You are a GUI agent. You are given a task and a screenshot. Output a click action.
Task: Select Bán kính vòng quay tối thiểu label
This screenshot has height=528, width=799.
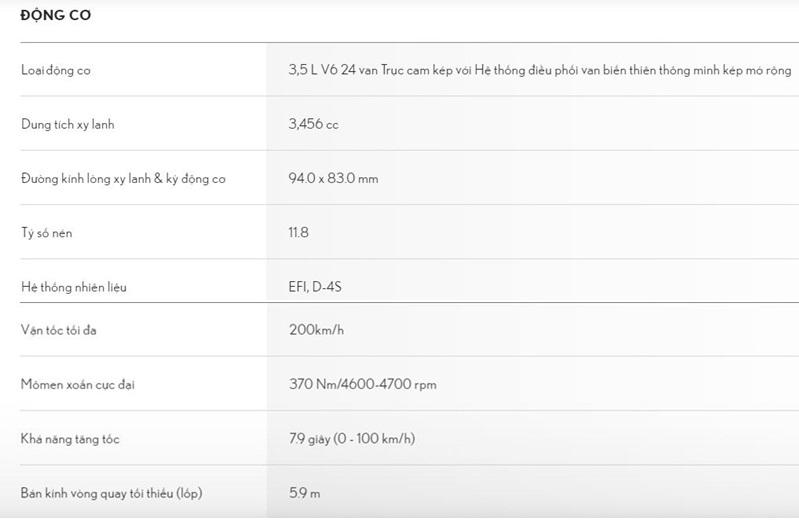coord(112,493)
